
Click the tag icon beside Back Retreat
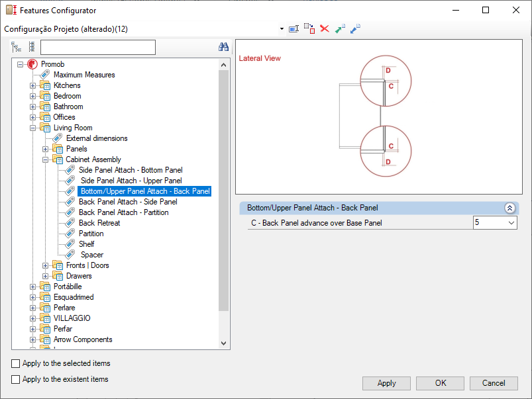(x=70, y=223)
